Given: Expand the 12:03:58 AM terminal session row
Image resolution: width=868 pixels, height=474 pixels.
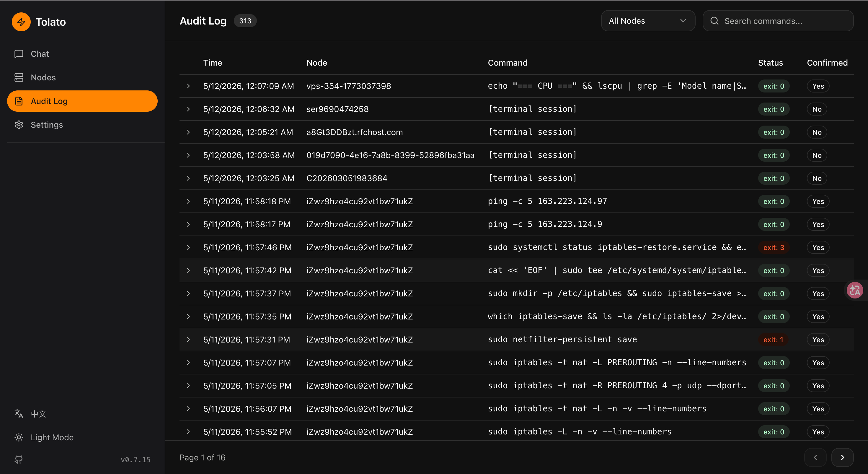Looking at the screenshot, I should point(188,155).
